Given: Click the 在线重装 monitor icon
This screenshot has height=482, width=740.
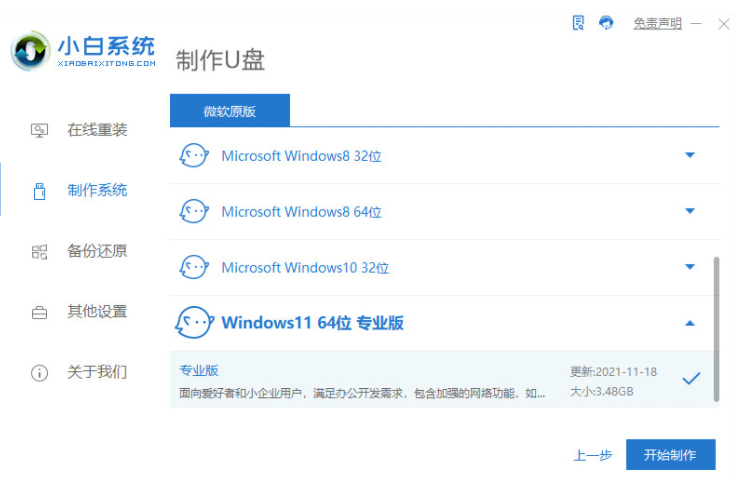Looking at the screenshot, I should (39, 130).
